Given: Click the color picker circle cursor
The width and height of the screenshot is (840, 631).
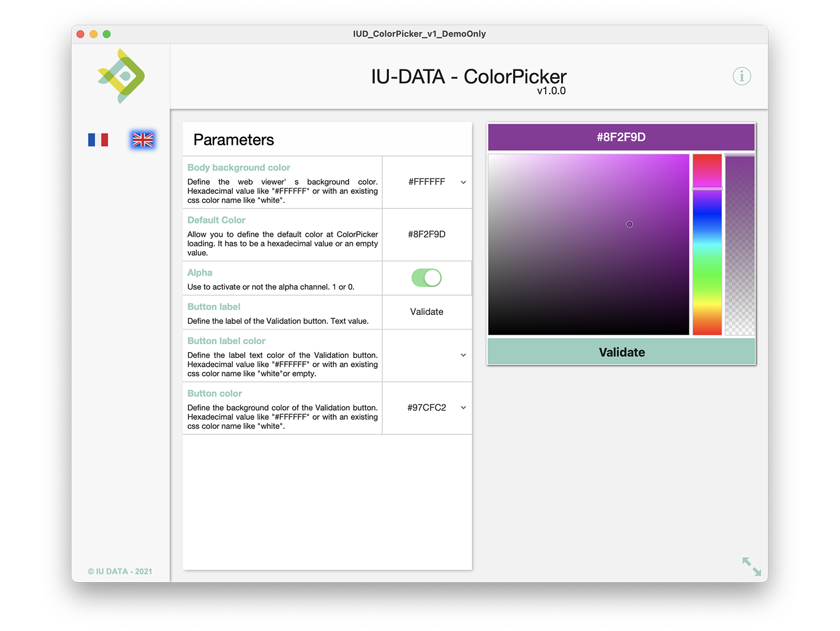Looking at the screenshot, I should [630, 224].
